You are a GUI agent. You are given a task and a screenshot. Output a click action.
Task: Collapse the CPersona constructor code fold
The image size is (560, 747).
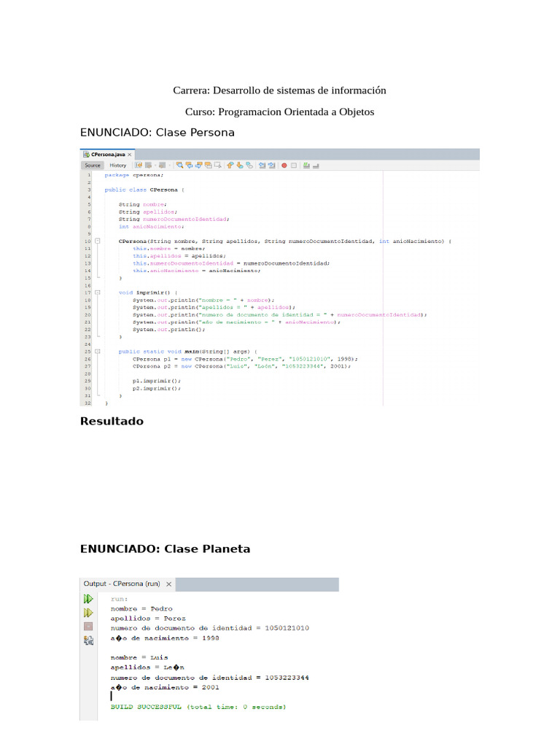98,241
